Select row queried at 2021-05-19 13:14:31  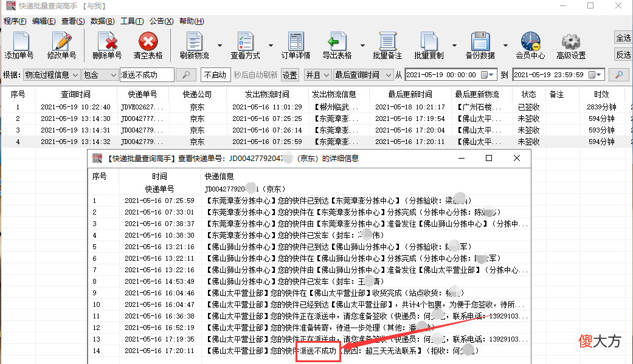click(x=316, y=130)
